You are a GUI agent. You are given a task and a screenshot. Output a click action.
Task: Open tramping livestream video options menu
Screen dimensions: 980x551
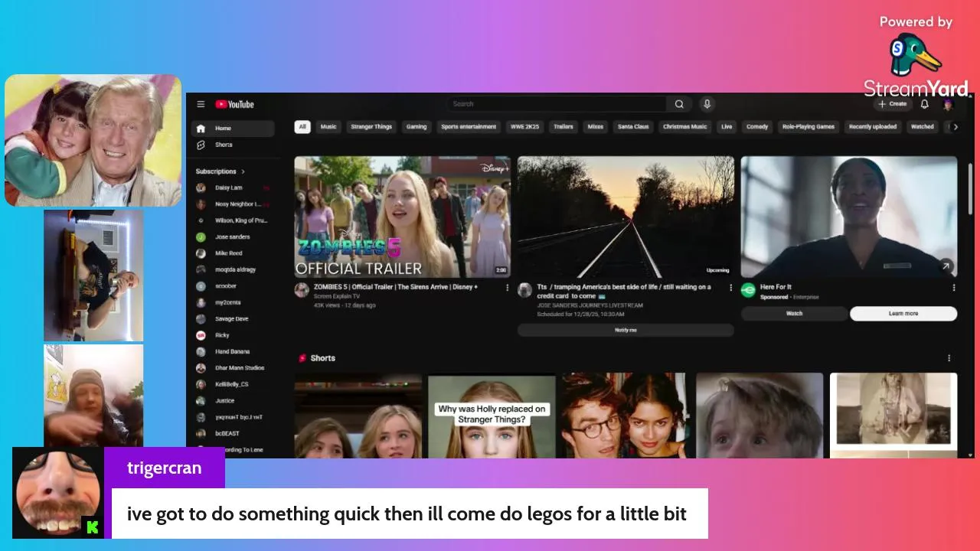(x=730, y=288)
